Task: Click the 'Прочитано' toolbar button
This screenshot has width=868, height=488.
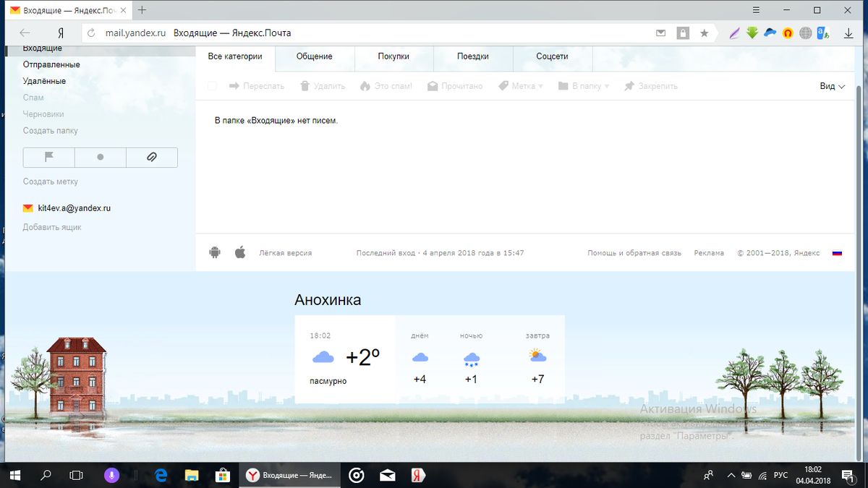Action: point(455,86)
